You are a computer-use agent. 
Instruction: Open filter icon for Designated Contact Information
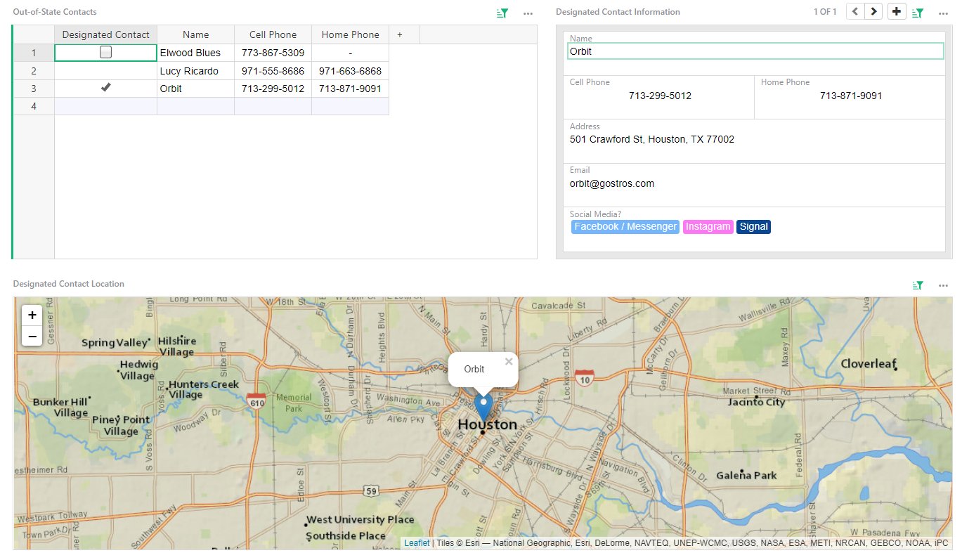click(x=918, y=13)
